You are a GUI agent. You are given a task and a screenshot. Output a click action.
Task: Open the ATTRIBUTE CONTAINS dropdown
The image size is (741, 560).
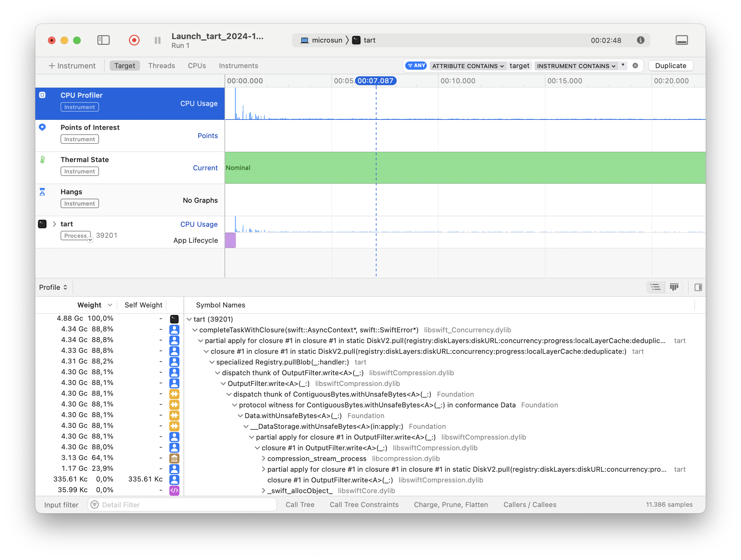[x=468, y=66]
